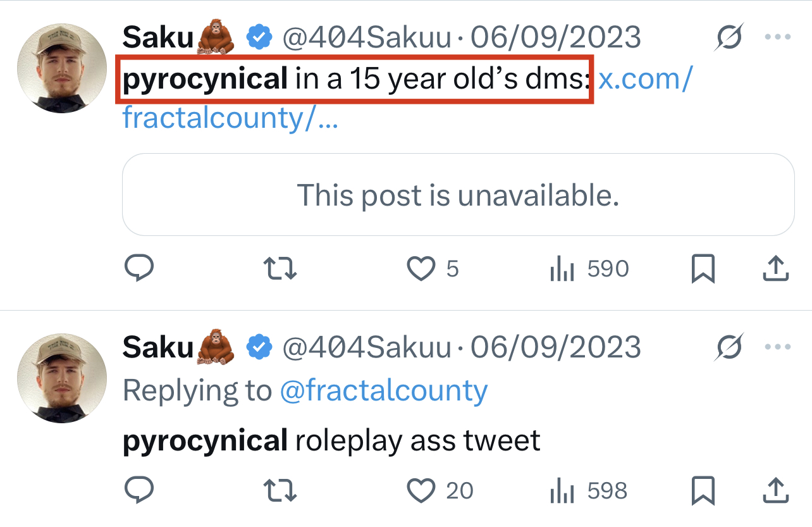Image resolution: width=812 pixels, height=527 pixels.
Task: Click the unavailable quoted post box
Action: pyautogui.click(x=458, y=195)
